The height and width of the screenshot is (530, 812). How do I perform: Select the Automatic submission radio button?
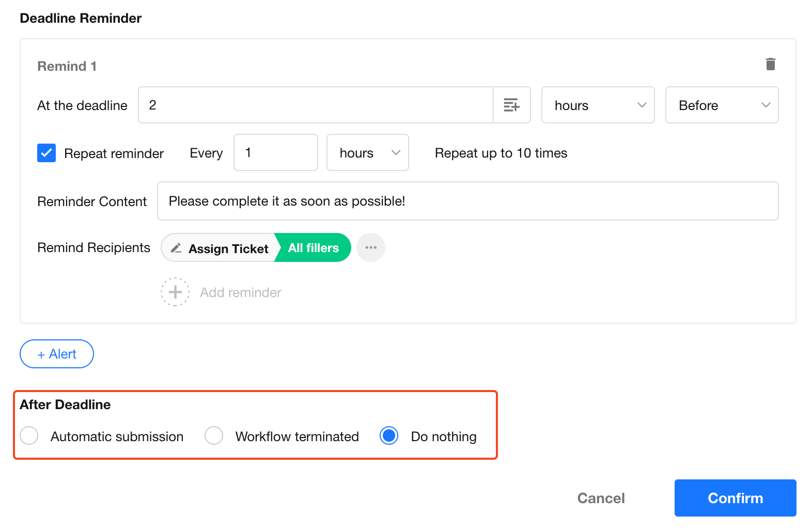tap(29, 436)
